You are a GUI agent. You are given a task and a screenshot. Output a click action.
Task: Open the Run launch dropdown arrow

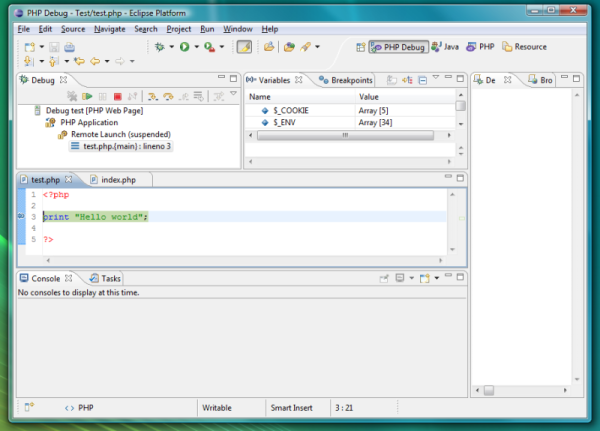(196, 47)
